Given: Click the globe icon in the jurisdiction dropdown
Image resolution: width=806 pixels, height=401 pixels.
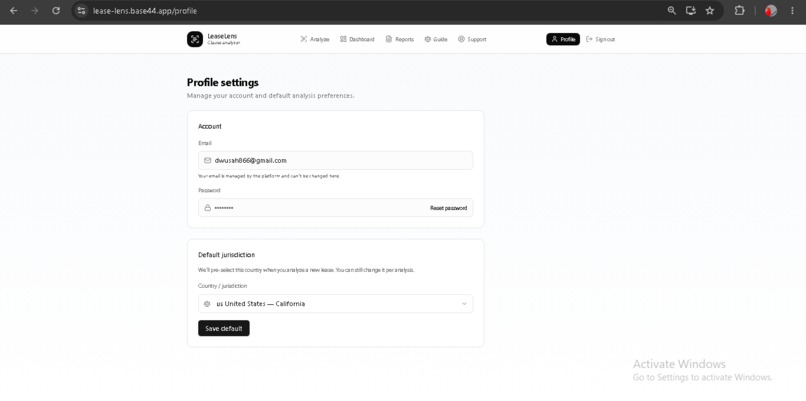Looking at the screenshot, I should tap(207, 304).
